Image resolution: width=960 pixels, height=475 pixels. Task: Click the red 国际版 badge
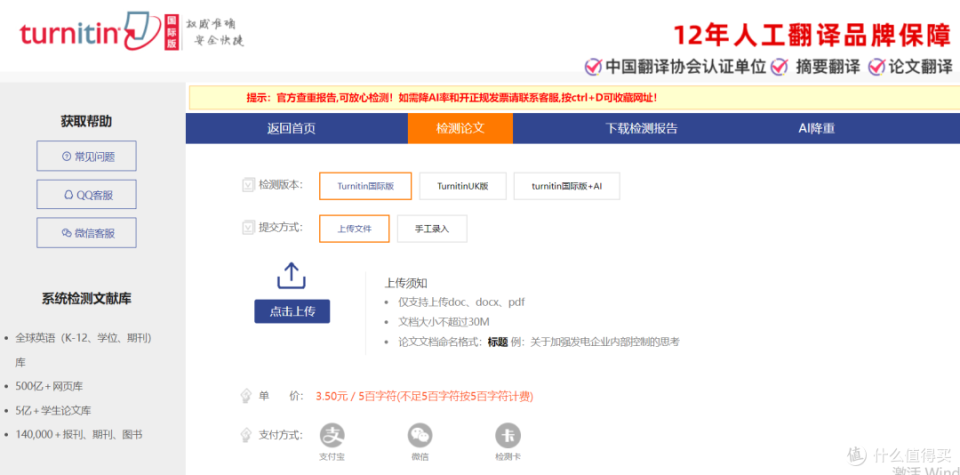pyautogui.click(x=172, y=31)
